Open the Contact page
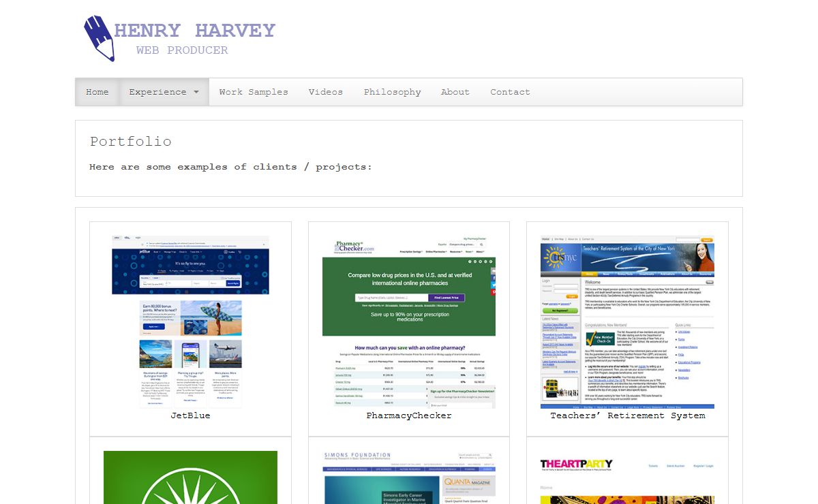The height and width of the screenshot is (504, 818). click(x=511, y=92)
